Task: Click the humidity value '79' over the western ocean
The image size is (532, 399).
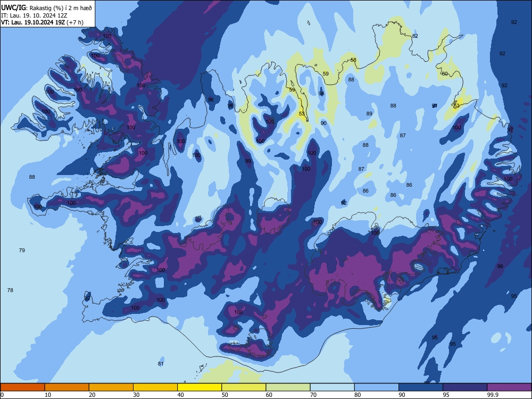Action: coord(22,251)
